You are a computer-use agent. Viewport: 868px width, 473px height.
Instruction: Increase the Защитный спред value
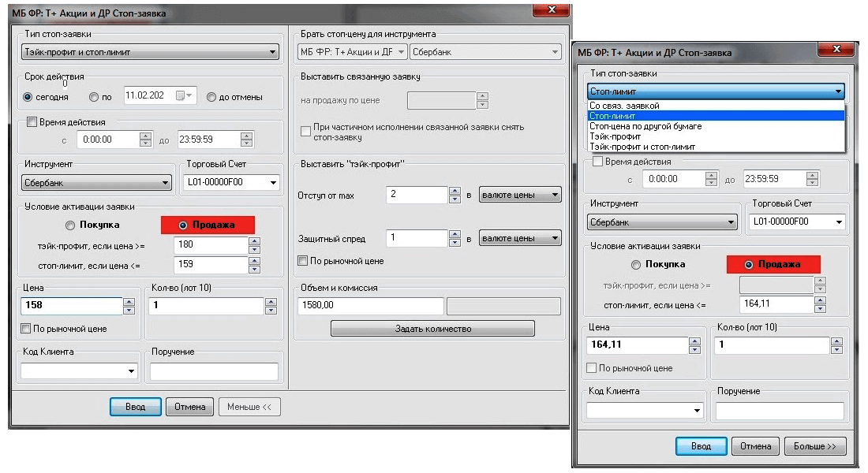pyautogui.click(x=455, y=233)
